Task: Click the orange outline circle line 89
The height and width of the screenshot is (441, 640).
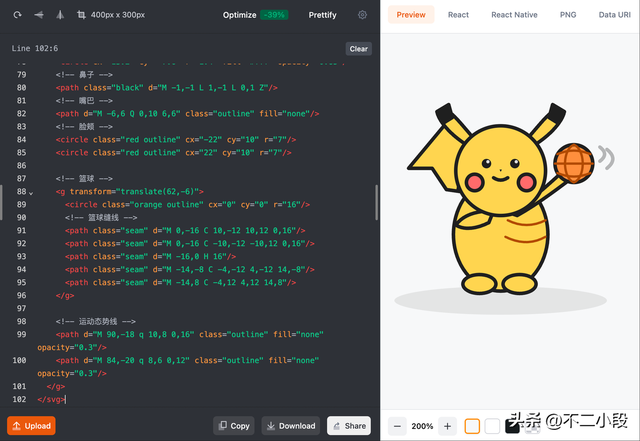Action: point(187,205)
